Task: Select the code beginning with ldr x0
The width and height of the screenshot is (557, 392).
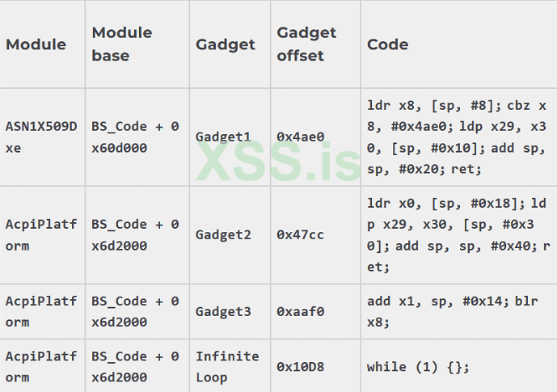Action: 457,235
